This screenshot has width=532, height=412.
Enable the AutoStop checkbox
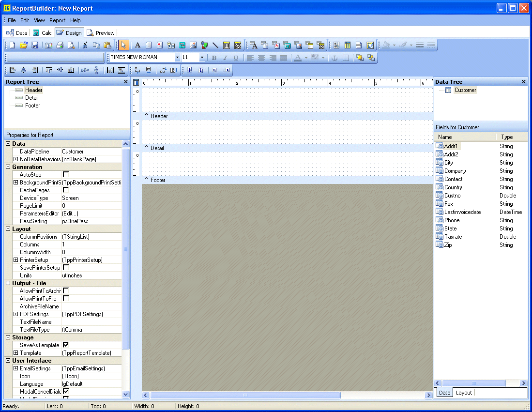66,174
